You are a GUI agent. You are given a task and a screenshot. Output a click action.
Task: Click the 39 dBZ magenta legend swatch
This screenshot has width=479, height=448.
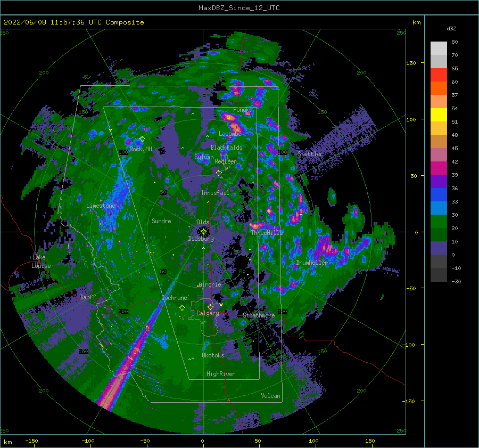tap(439, 168)
